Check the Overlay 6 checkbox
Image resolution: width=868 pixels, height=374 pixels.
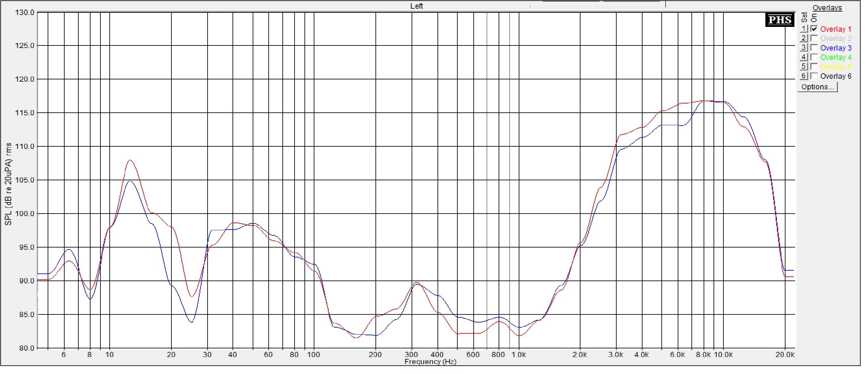(x=814, y=76)
